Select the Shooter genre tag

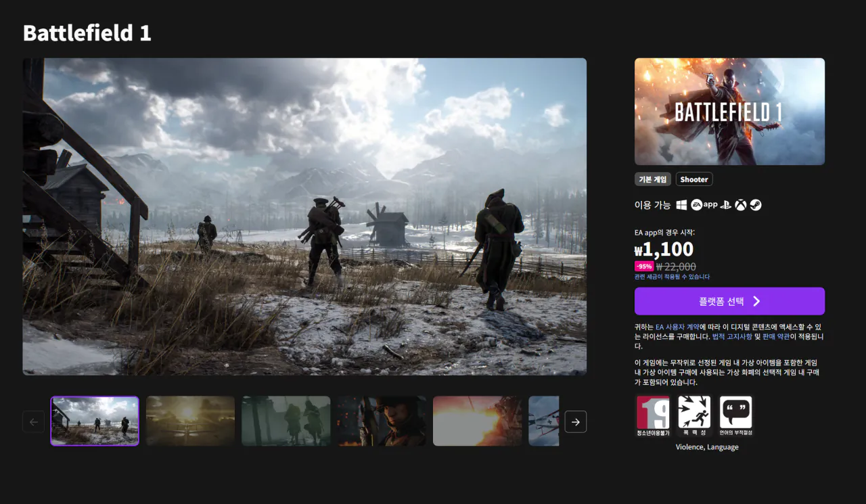point(694,179)
